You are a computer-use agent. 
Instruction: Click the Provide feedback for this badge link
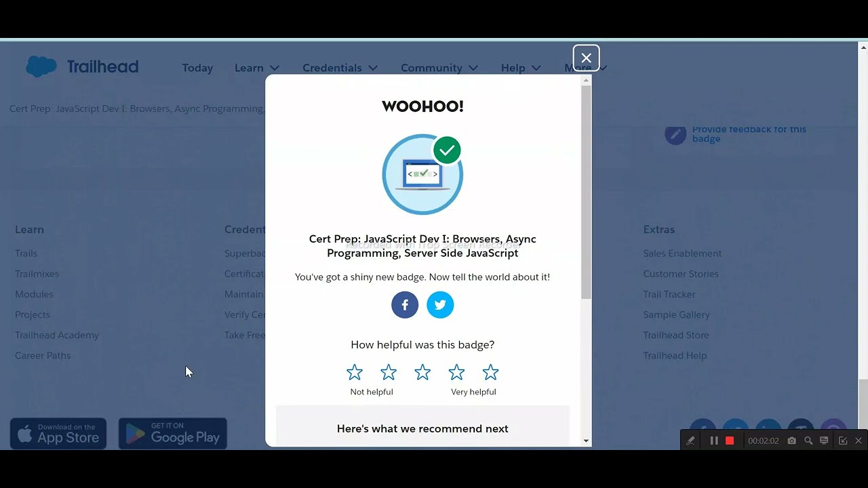click(x=749, y=134)
